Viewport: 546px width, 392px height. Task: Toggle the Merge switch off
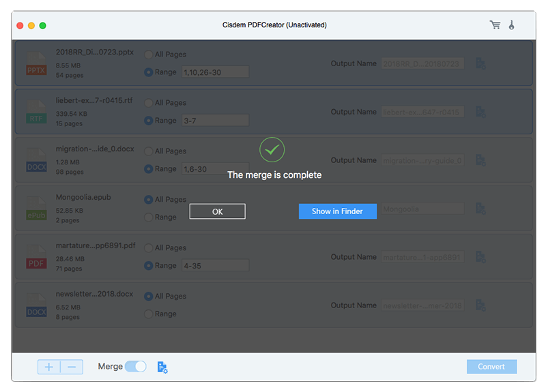coord(135,366)
